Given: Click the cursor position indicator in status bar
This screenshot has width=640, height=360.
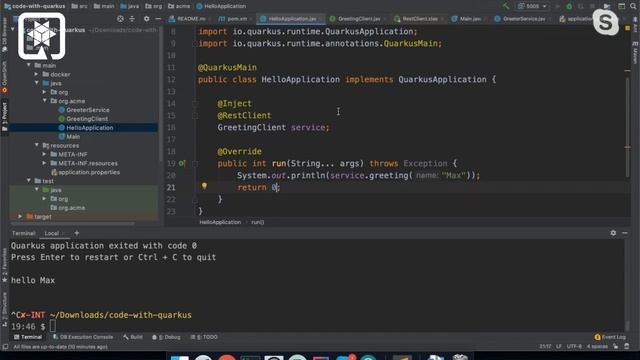Looking at the screenshot, I should point(545,347).
